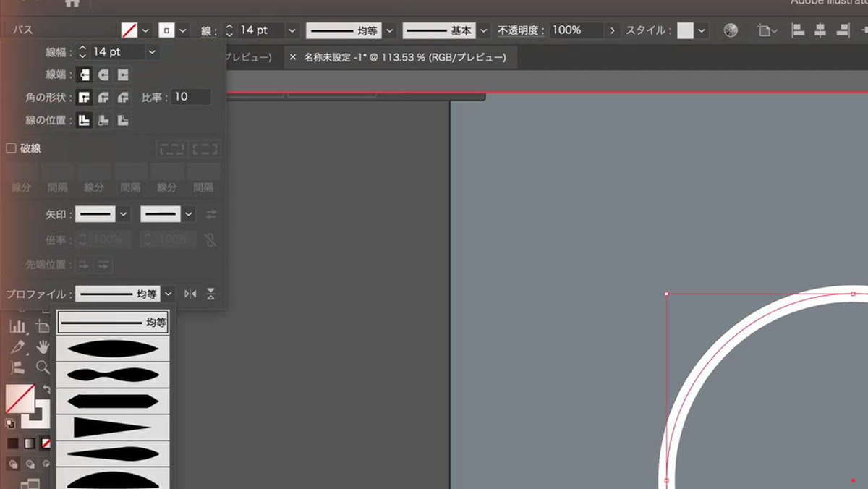868x489 pixels.
Task: Align stroke to inside of path
Action: click(x=104, y=120)
